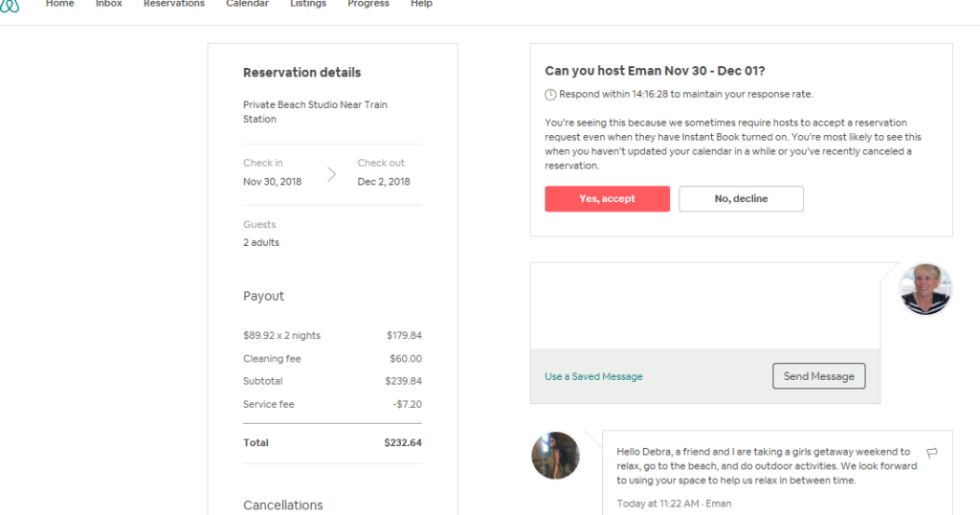Open the host profile photo
The width and height of the screenshot is (980, 515).
(x=925, y=289)
